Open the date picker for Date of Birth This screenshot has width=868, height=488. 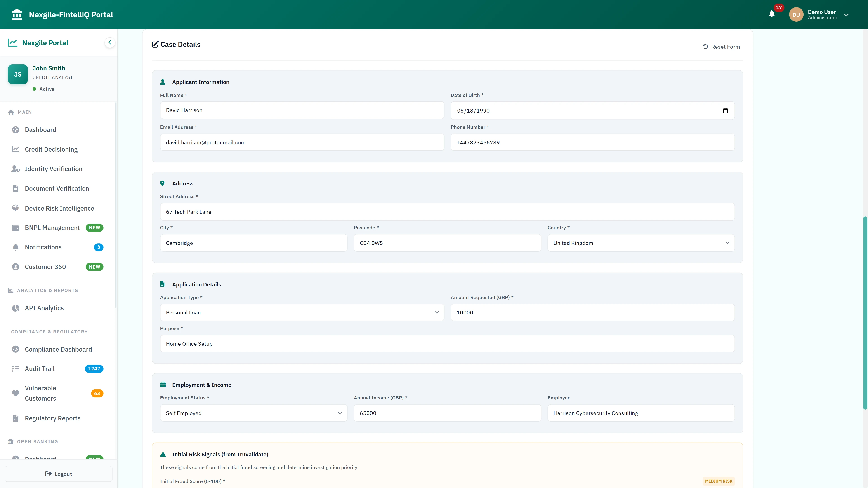click(725, 110)
